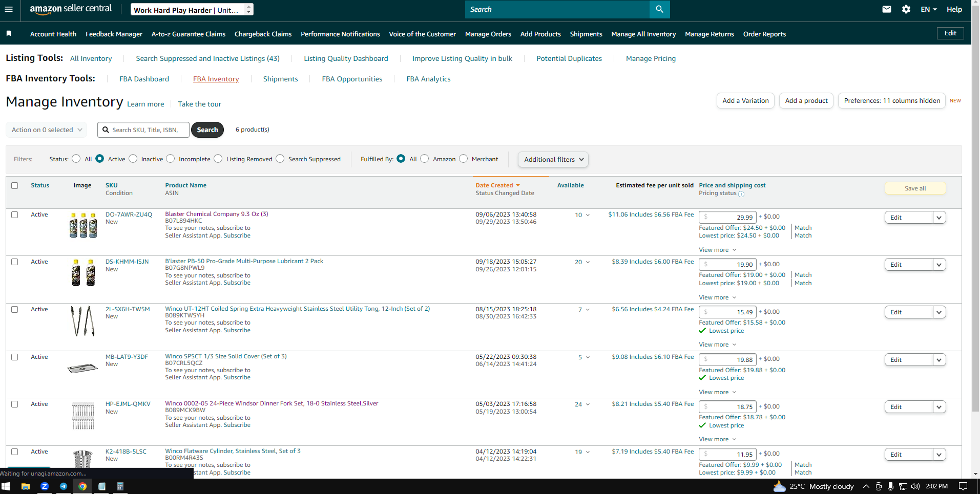
Task: Open the Take the tour link
Action: tap(199, 104)
